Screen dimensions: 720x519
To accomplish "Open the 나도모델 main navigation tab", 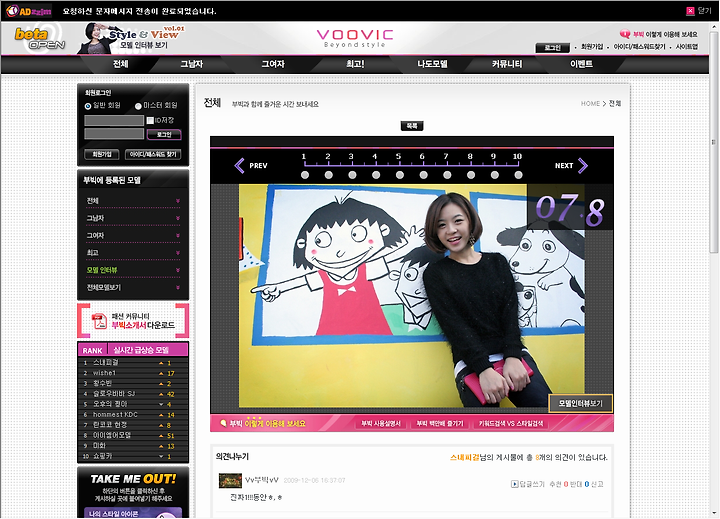I will click(432, 64).
